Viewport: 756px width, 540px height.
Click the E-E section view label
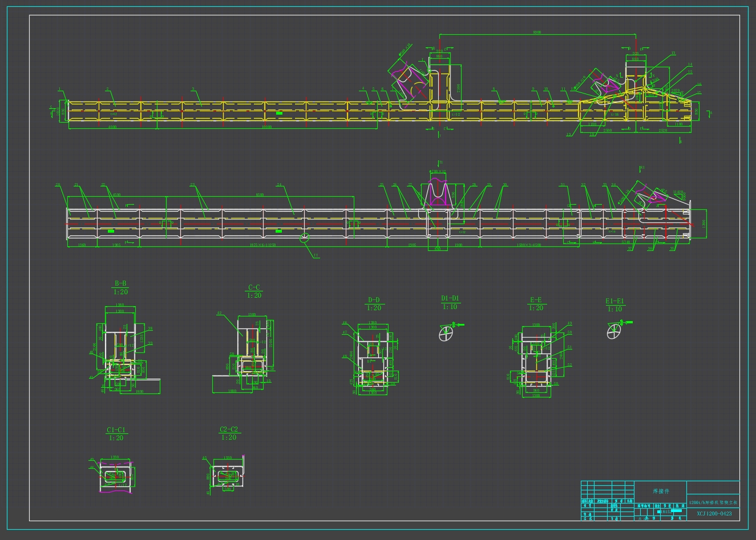click(536, 300)
